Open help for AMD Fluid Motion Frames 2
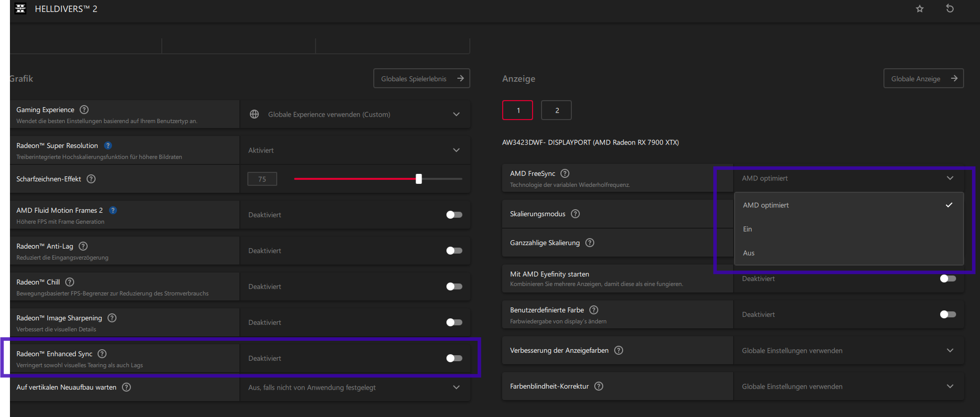This screenshot has height=417, width=980. coord(113,210)
